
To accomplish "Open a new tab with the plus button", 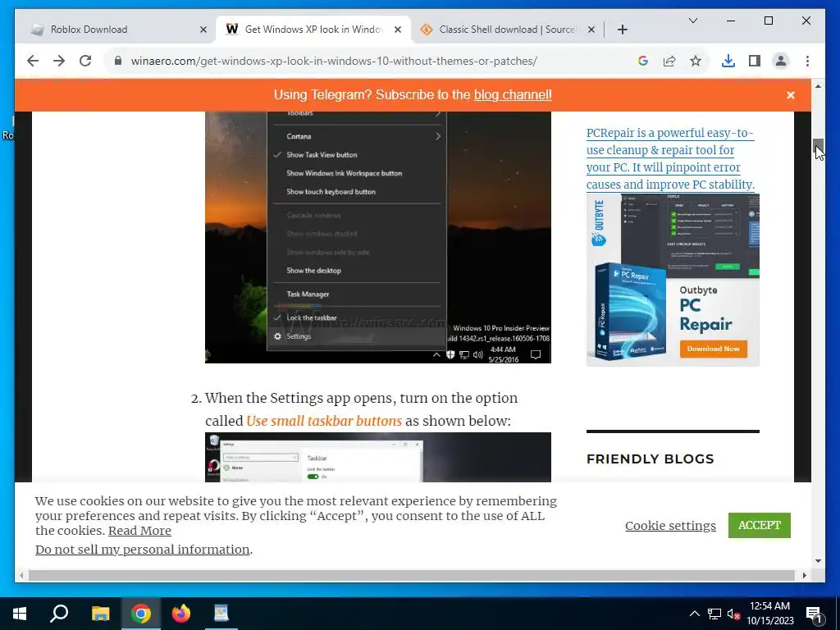I will [x=622, y=30].
